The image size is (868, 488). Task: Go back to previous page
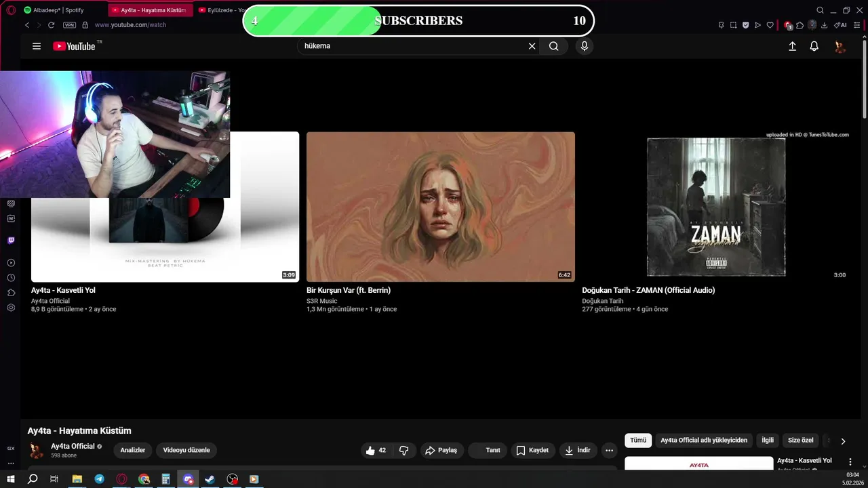(x=27, y=25)
